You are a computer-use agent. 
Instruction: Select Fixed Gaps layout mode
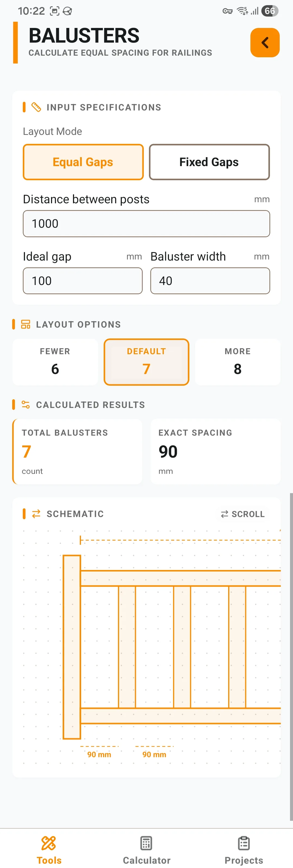pyautogui.click(x=209, y=162)
